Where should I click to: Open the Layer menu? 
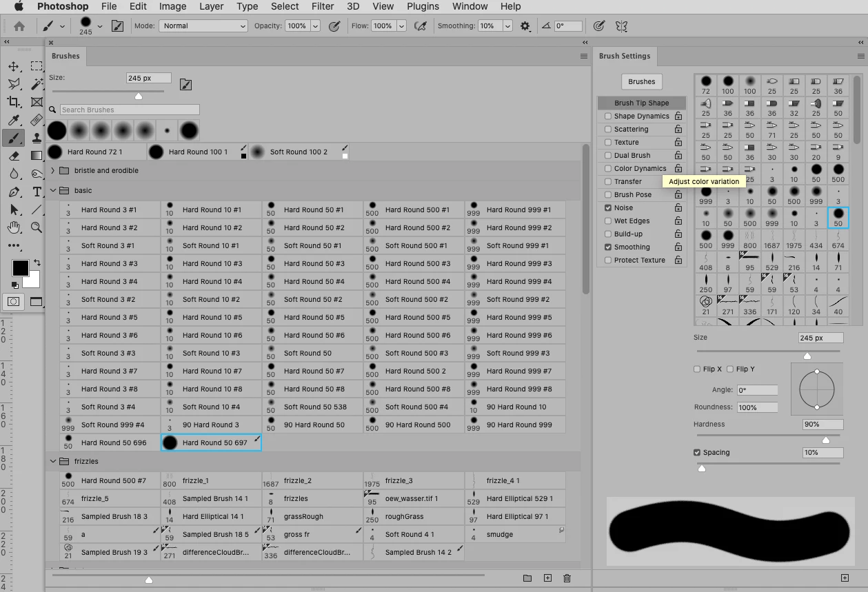(x=211, y=6)
